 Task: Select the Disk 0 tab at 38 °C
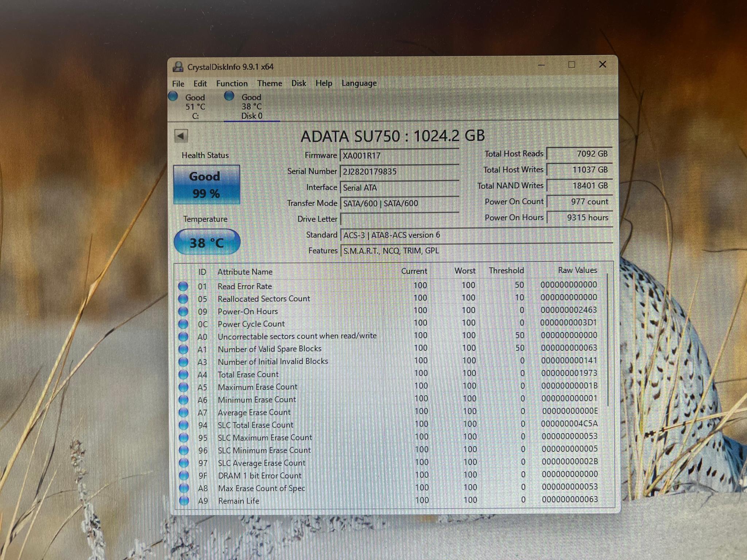(252, 106)
